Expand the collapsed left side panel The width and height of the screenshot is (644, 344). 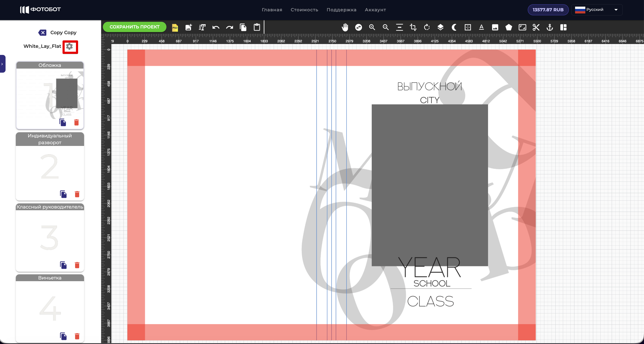[2, 64]
